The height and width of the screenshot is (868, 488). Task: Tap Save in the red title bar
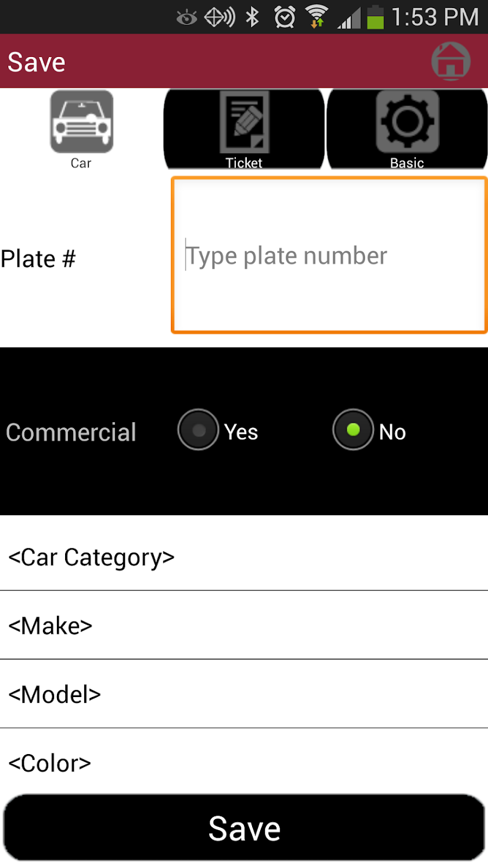37,62
